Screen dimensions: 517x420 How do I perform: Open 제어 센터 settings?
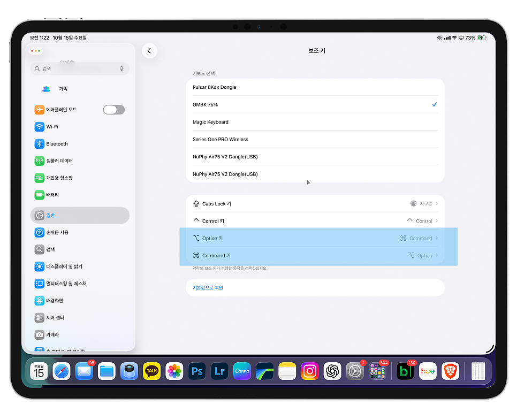pos(80,317)
